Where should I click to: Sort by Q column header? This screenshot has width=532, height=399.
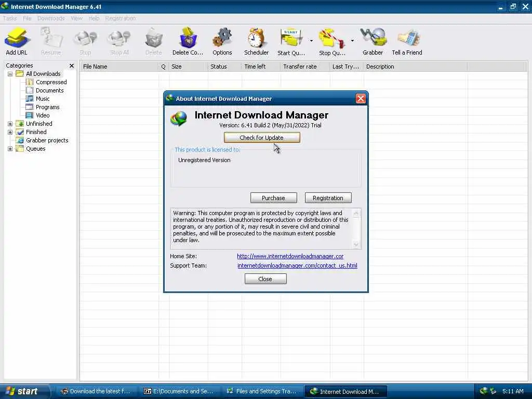coord(164,66)
